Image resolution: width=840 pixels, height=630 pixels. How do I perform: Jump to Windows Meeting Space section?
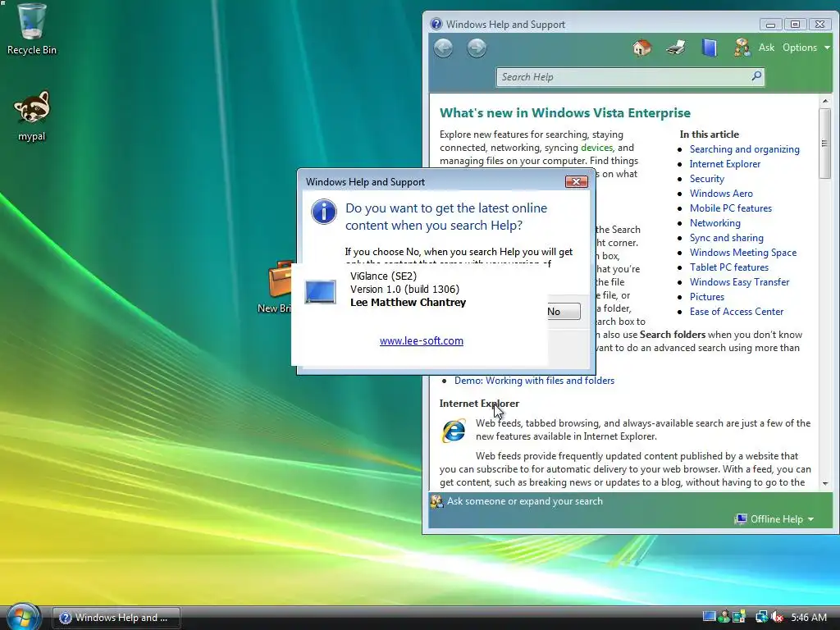point(743,253)
